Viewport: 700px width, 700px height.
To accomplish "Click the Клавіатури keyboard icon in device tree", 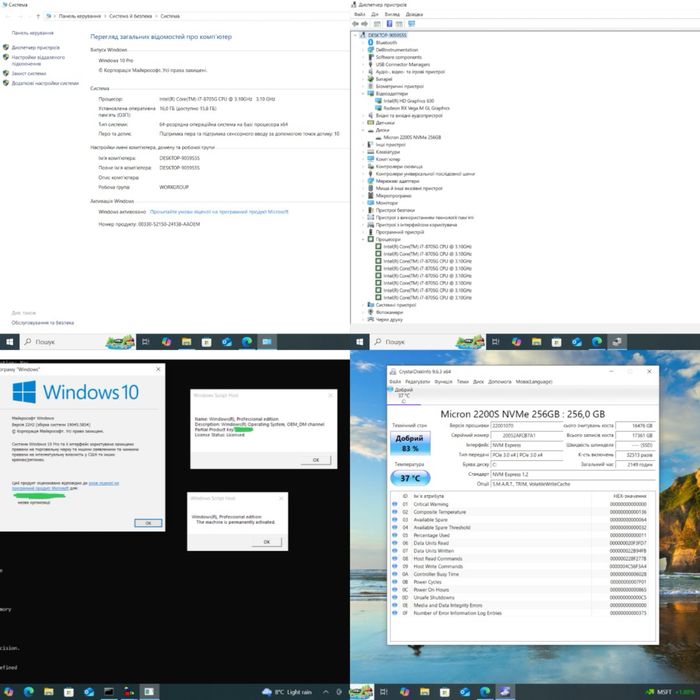I will (370, 152).
